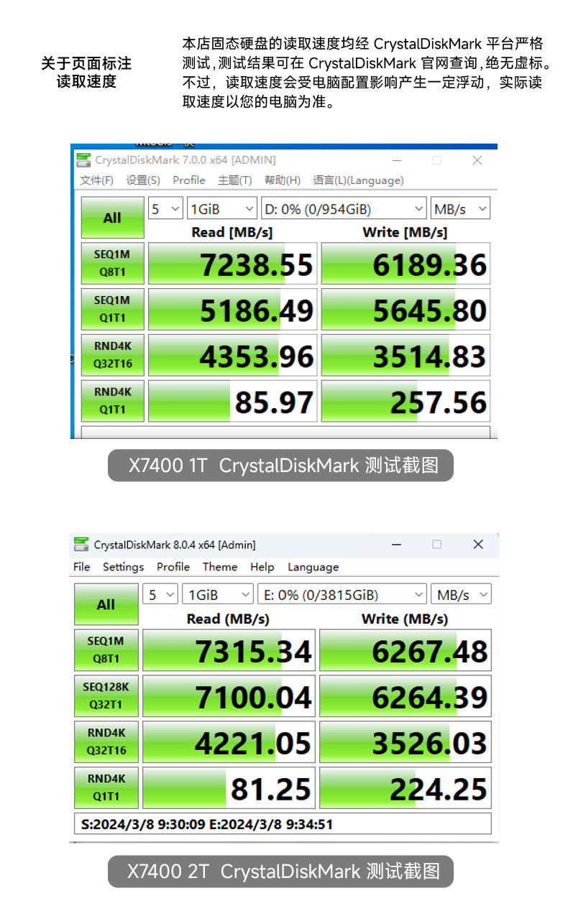Open 文件(F) menu
Screen dimensions: 568x924
point(96,180)
